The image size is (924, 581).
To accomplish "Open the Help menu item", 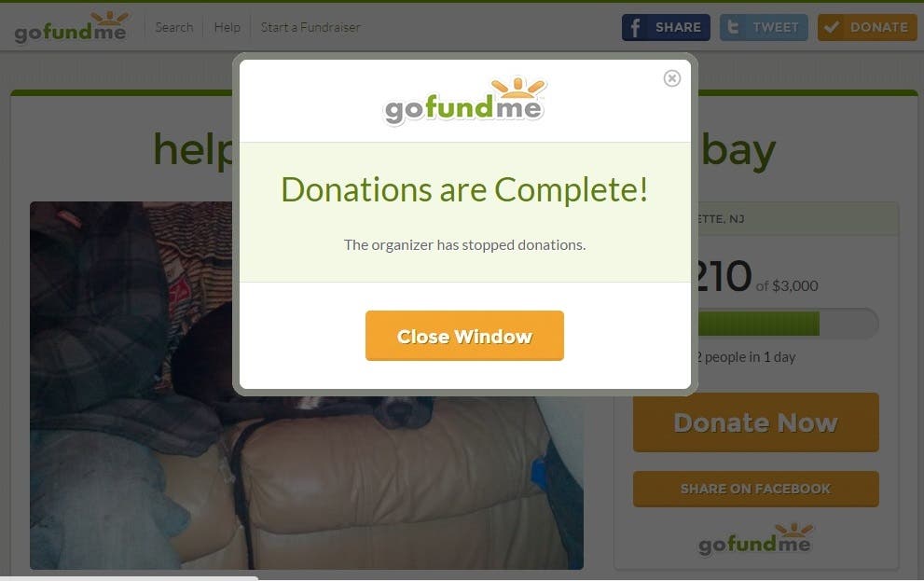I will click(227, 27).
